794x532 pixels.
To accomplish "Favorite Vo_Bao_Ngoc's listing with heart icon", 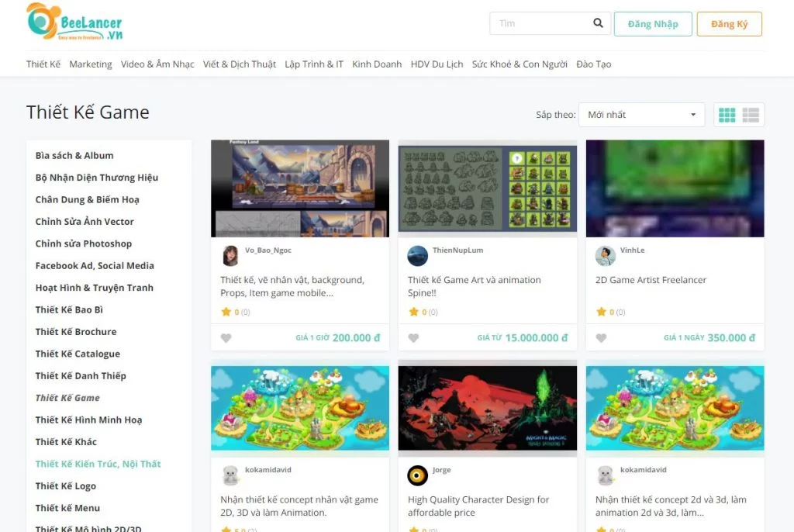I will tap(226, 338).
